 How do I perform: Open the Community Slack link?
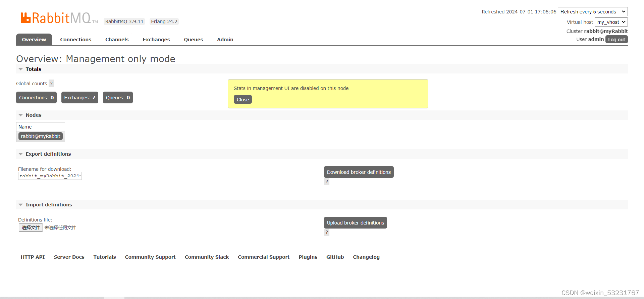click(207, 257)
